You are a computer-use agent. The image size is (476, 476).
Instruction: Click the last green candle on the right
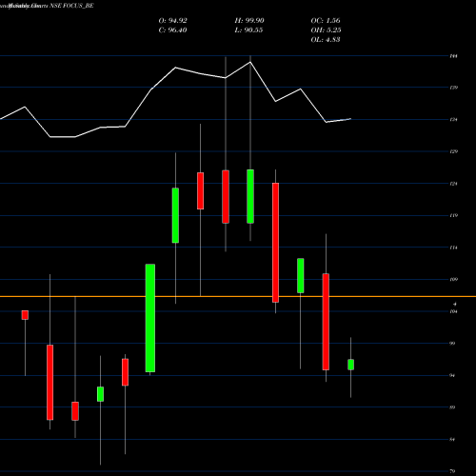click(x=350, y=365)
